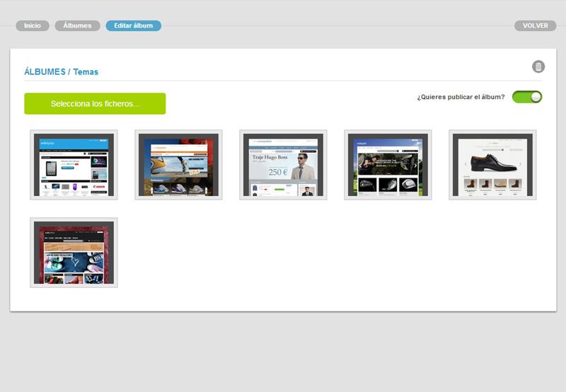Click the 'ÁLBUMES / Temas' heading
The image size is (566, 392).
coord(61,71)
